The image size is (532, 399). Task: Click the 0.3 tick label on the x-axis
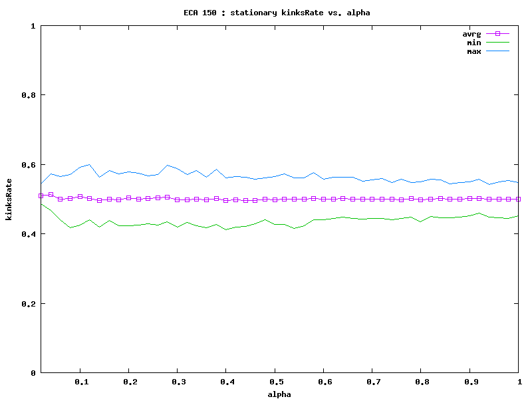[179, 382]
